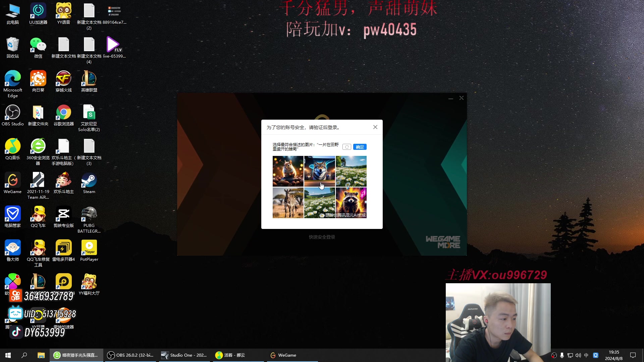Toggle the 中 input method indicator
644x362 pixels.
586,355
